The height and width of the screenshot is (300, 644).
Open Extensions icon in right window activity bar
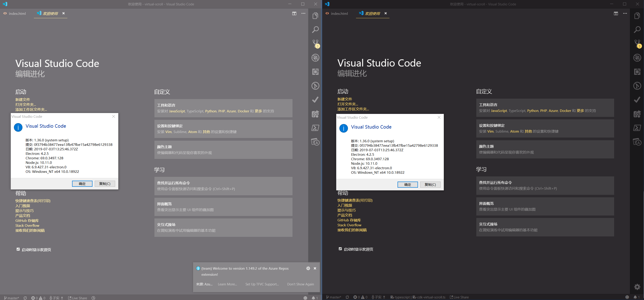[x=637, y=72]
